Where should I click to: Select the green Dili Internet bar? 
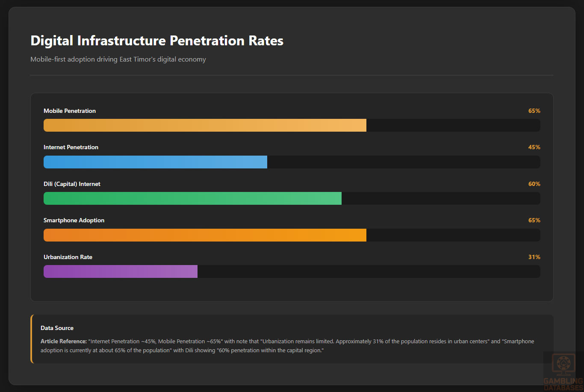coord(192,198)
